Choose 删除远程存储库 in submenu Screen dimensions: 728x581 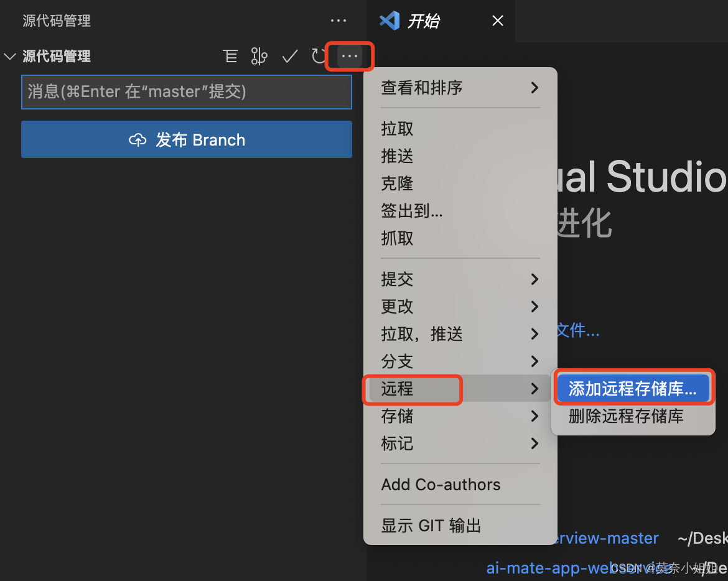(633, 416)
